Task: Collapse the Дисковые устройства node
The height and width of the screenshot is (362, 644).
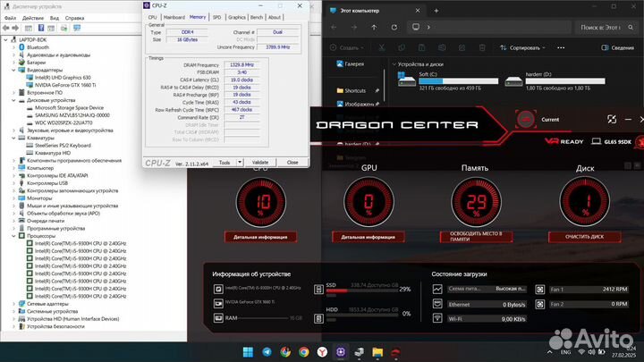Action: click(x=13, y=100)
